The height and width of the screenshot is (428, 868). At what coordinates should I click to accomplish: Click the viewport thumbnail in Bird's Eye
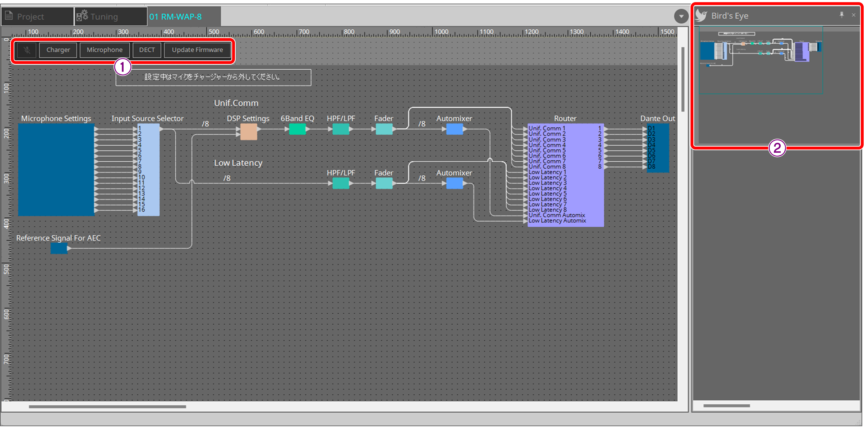[x=762, y=59]
